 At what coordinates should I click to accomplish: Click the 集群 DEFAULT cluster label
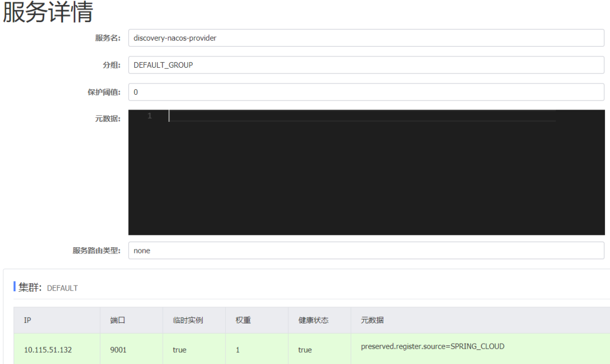(48, 287)
